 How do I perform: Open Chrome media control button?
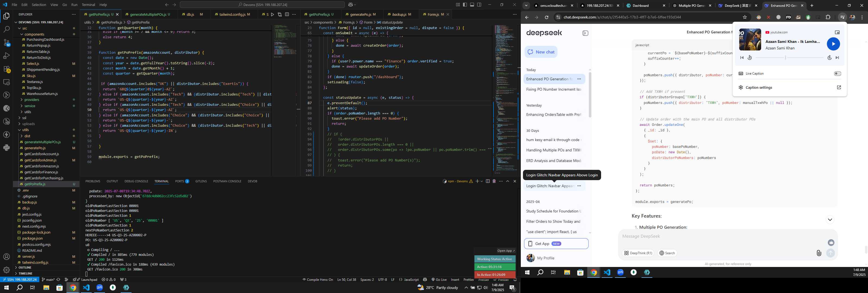[x=842, y=17]
